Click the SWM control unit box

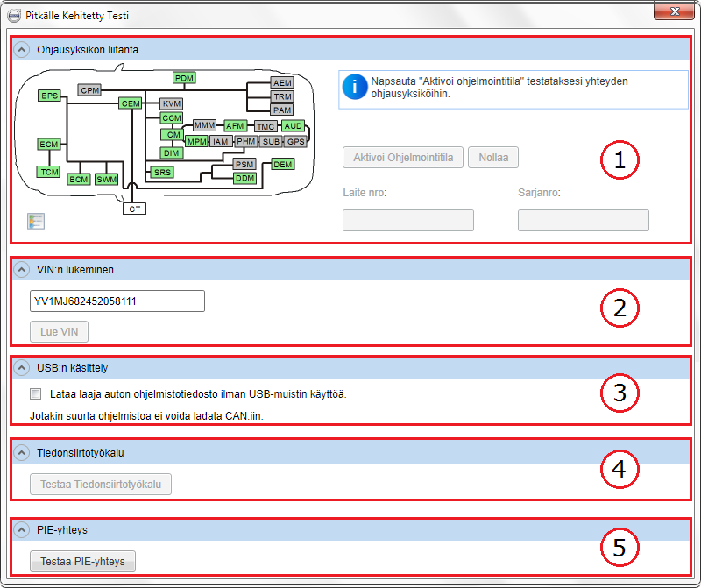(x=106, y=180)
